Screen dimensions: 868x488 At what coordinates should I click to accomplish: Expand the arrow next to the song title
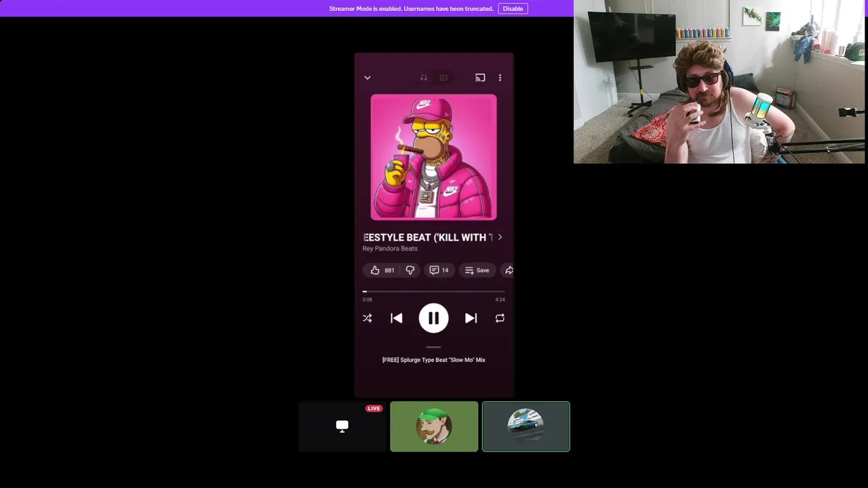click(x=500, y=237)
